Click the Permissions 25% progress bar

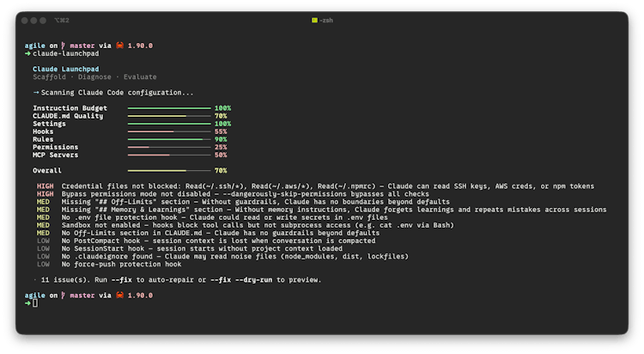click(169, 147)
